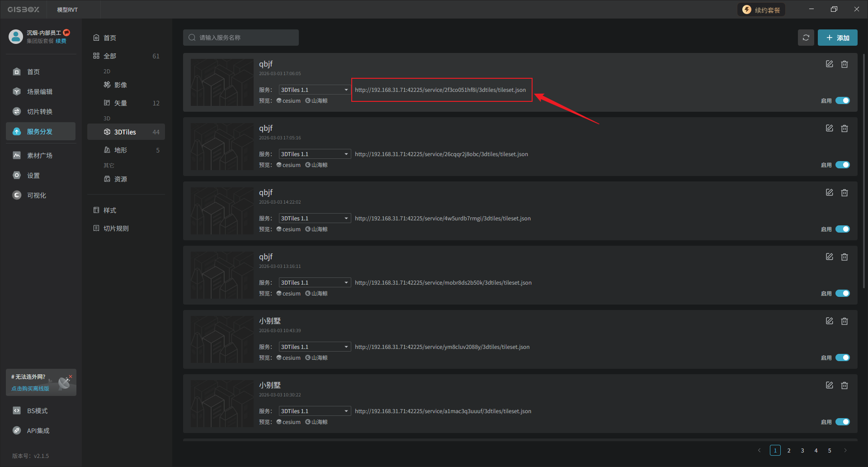The height and width of the screenshot is (467, 868).
Task: Select the 地形 terrain category
Action: click(x=121, y=150)
